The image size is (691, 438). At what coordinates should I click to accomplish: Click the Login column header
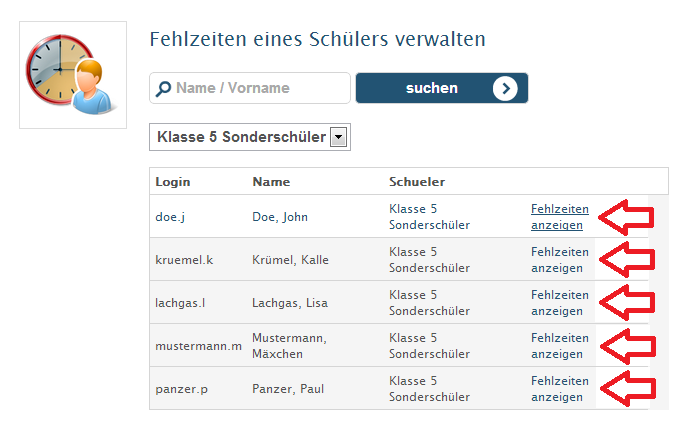(173, 182)
